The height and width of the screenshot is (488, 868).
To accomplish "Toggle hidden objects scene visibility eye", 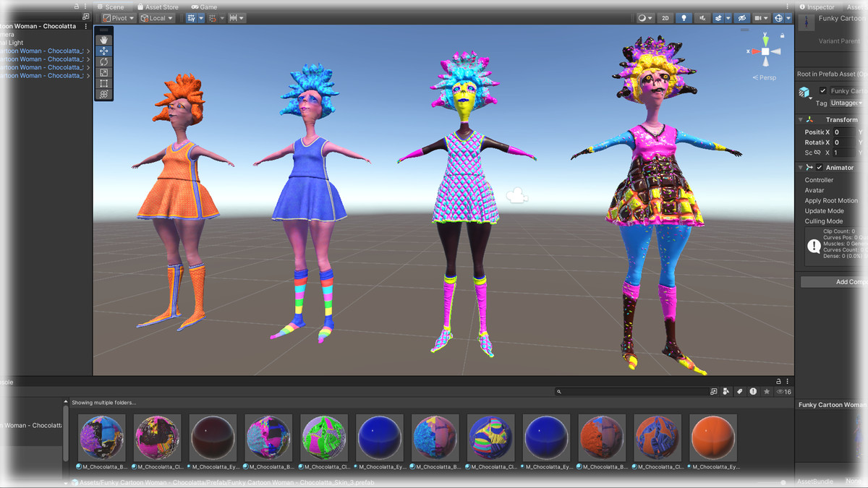I will [741, 18].
